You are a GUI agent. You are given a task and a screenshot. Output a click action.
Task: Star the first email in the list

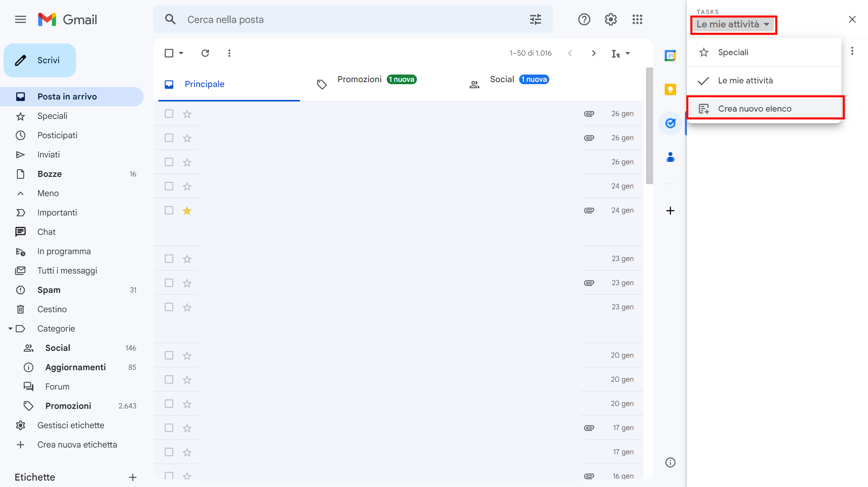187,114
